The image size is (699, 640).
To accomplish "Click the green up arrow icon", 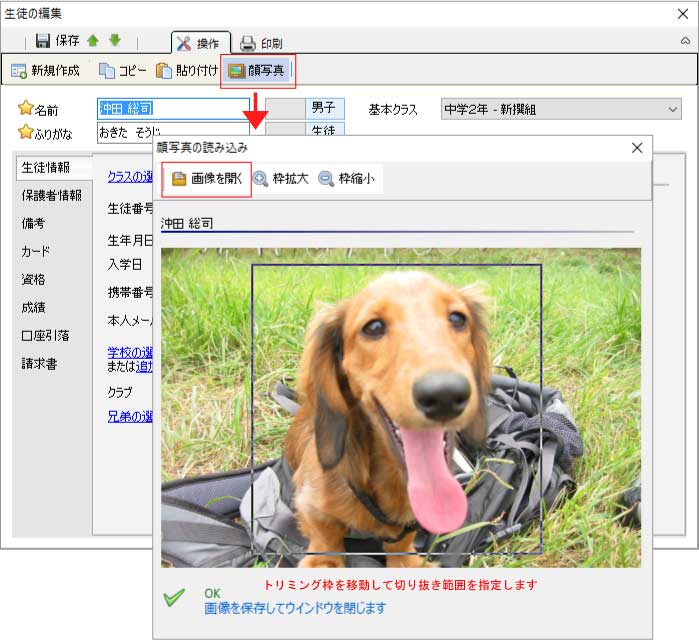I will 93,41.
